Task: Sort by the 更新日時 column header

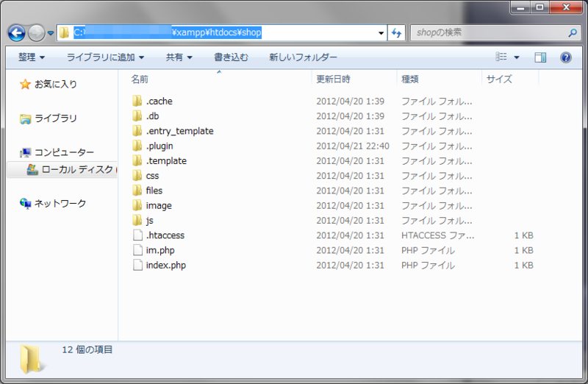Action: point(333,79)
